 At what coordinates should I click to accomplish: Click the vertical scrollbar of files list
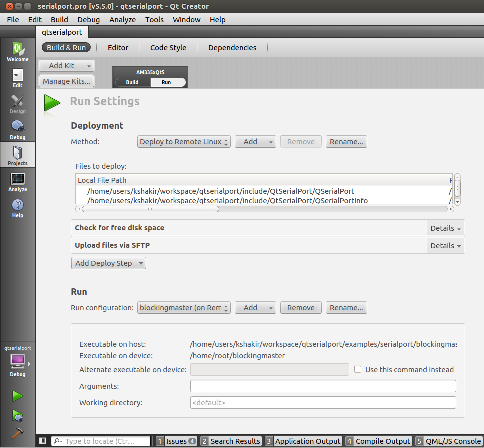click(x=458, y=188)
